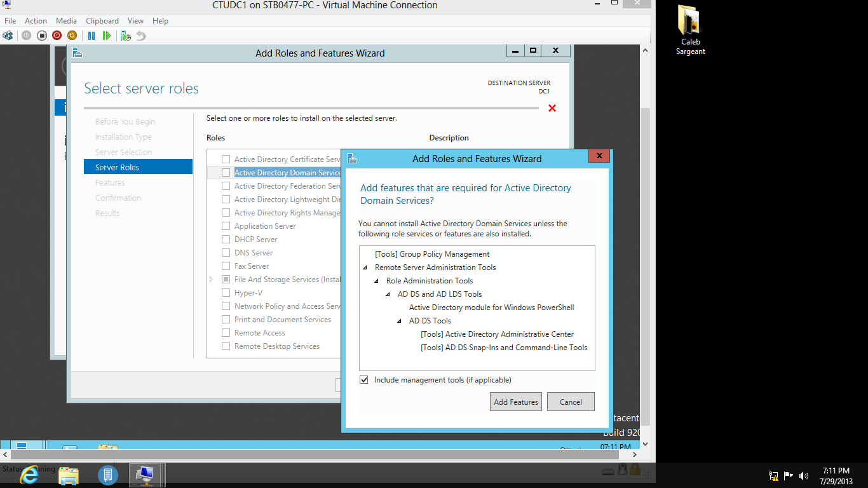The height and width of the screenshot is (488, 868).
Task: Turn off the VM with the stop icon
Action: click(x=41, y=36)
